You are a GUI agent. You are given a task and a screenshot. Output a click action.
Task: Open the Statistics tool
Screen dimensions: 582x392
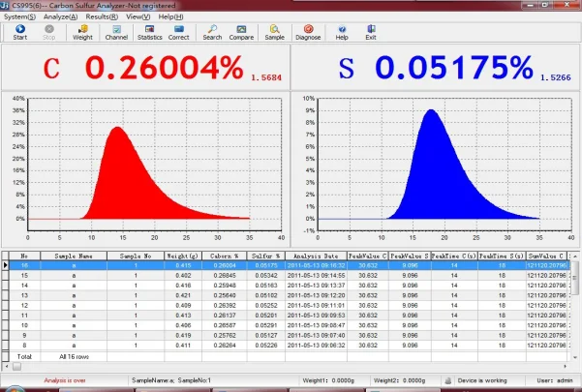(149, 32)
